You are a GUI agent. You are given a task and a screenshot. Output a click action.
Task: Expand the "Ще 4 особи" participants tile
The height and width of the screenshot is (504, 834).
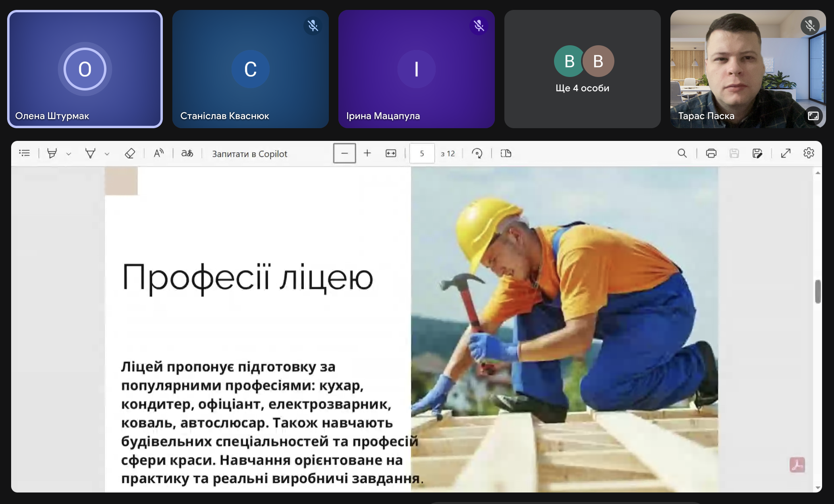click(x=582, y=69)
